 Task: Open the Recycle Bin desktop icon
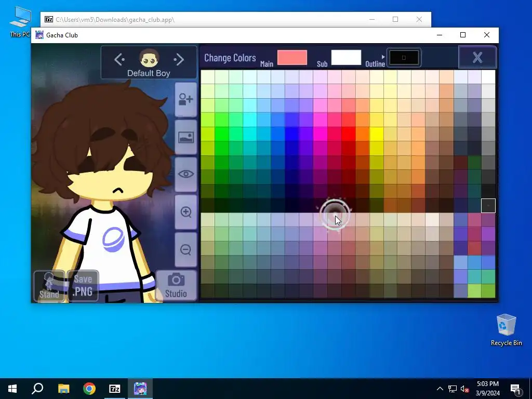pos(506,330)
